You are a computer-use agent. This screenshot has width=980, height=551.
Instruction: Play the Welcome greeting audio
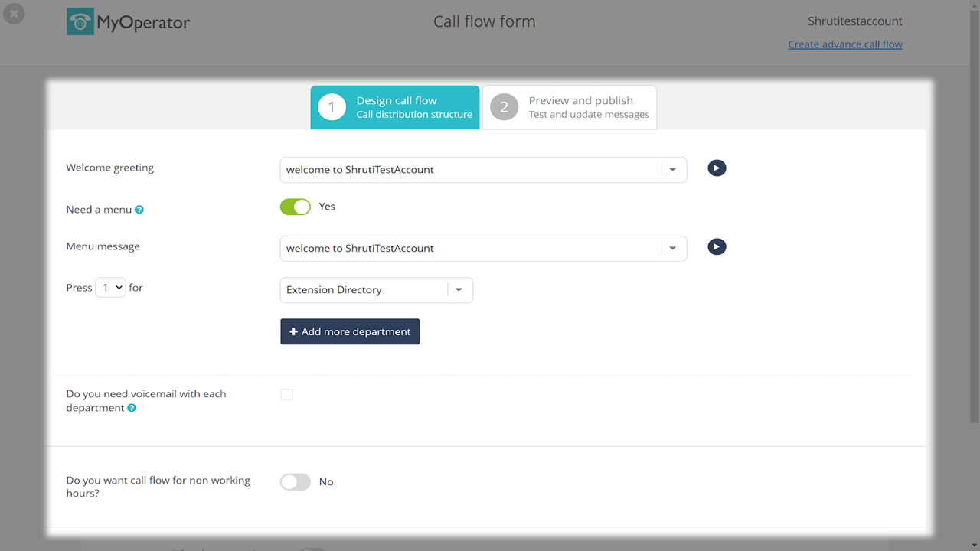[717, 168]
